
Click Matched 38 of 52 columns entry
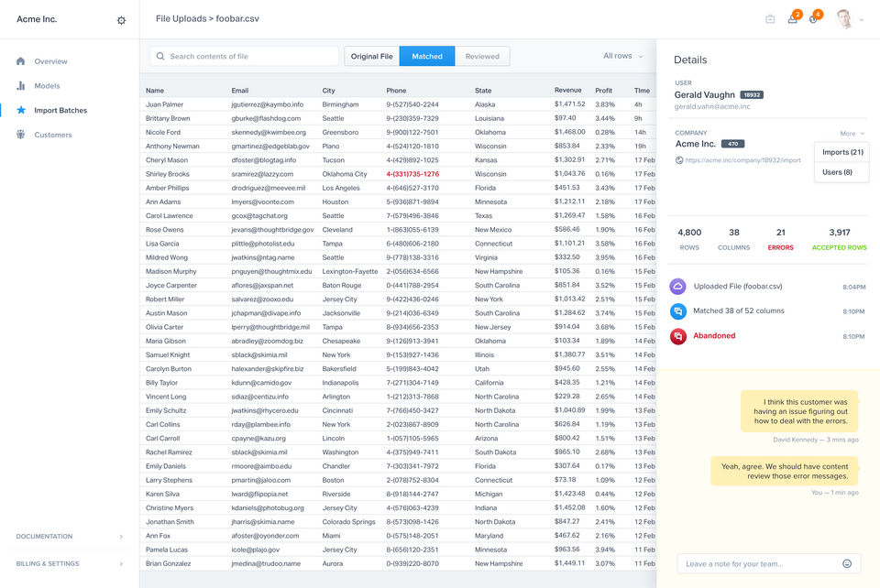point(739,310)
